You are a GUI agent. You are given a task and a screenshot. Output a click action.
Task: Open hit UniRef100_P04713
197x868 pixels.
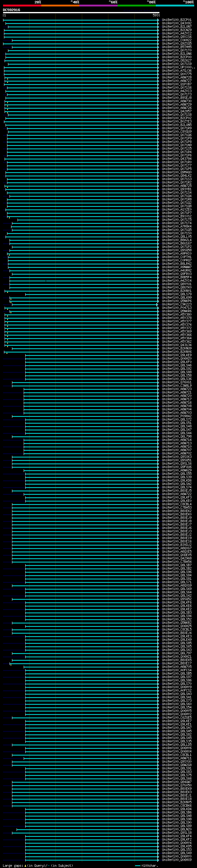click(x=176, y=308)
